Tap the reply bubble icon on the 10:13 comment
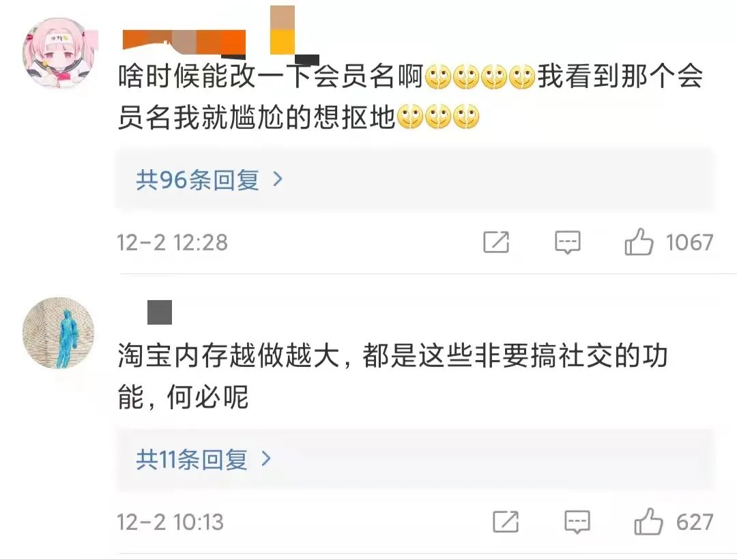737x560 pixels. pyautogui.click(x=577, y=522)
